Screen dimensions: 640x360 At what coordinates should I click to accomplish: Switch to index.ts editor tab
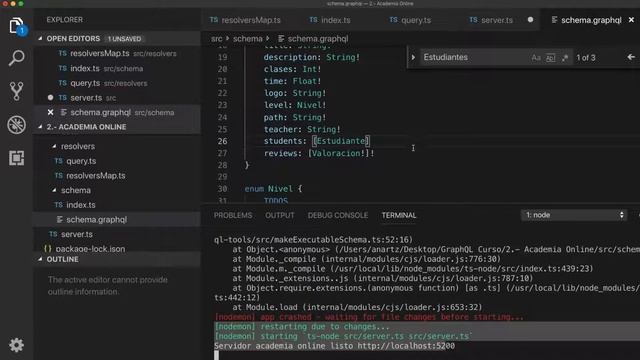click(330, 20)
